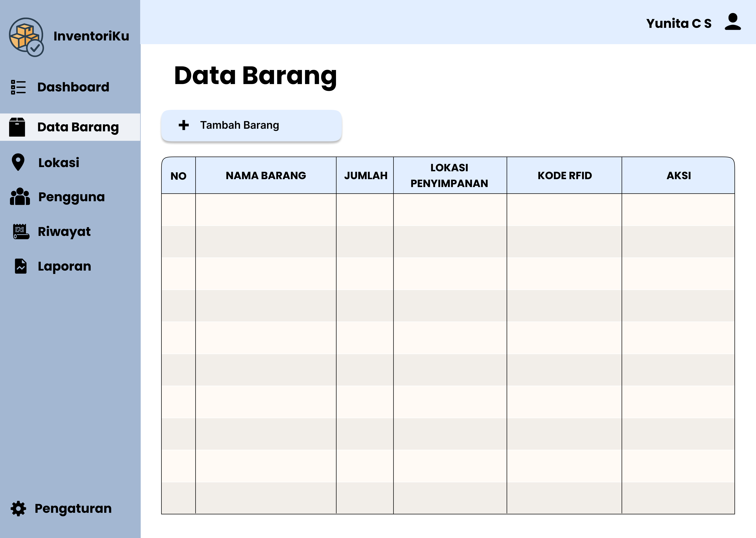This screenshot has height=538, width=756.
Task: Click the Pengaturan gear icon
Action: [18, 509]
